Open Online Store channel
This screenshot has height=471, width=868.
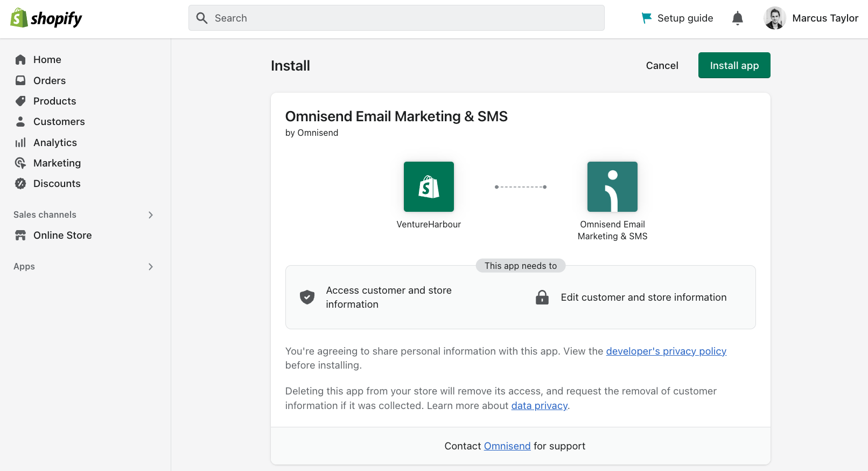(62, 235)
